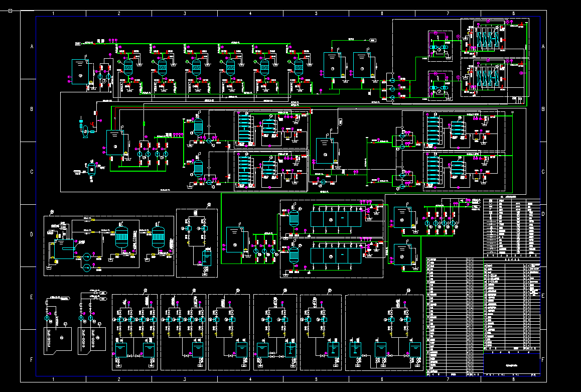Click the origin marker icon at top-left corner
The height and width of the screenshot is (392, 581).
tap(11, 11)
